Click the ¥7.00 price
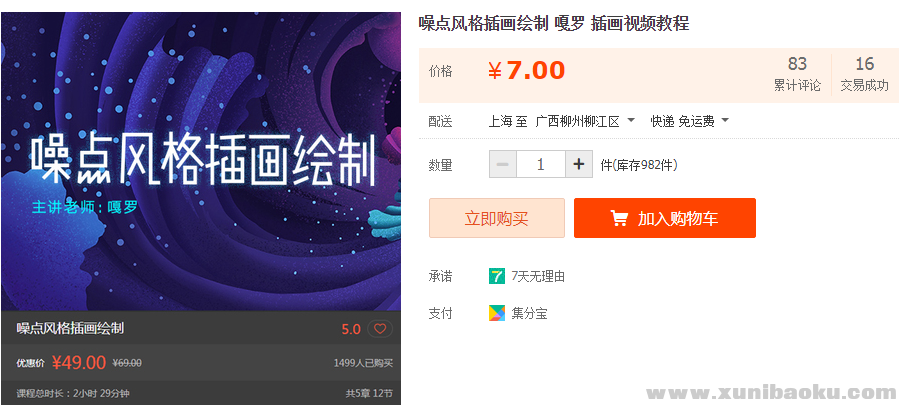 point(526,70)
